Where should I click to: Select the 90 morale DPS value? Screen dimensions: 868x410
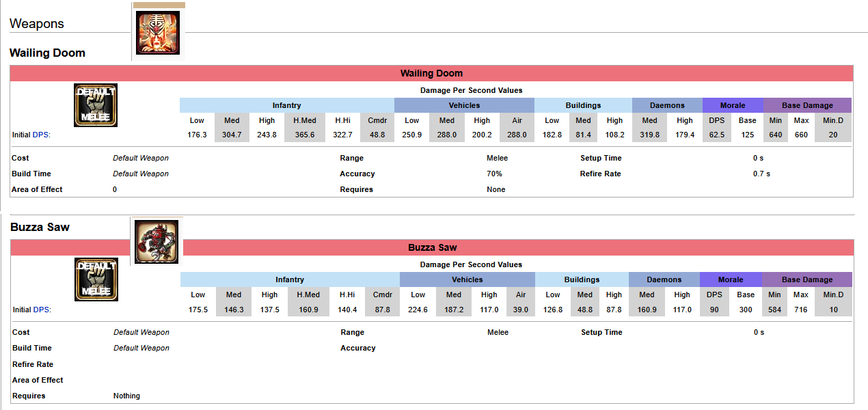[714, 310]
